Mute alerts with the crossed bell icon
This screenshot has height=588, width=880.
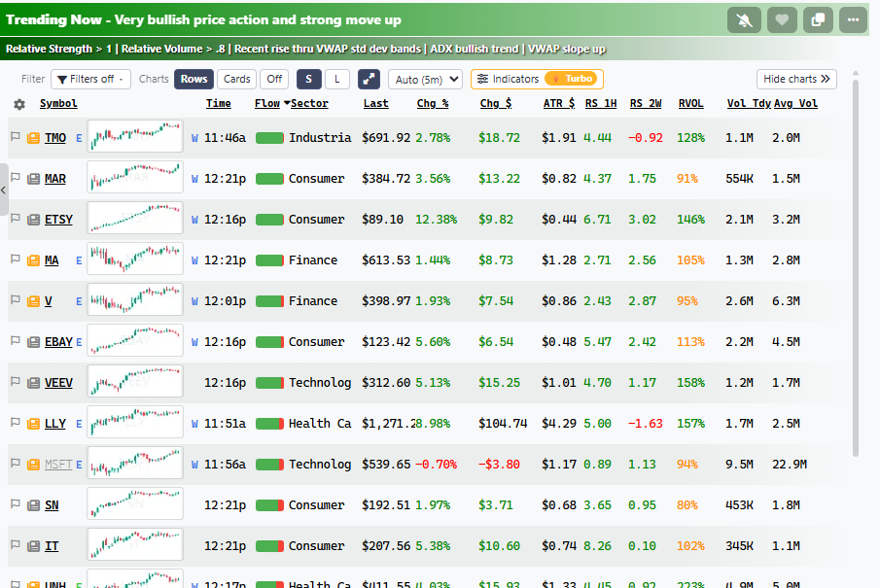coord(744,20)
